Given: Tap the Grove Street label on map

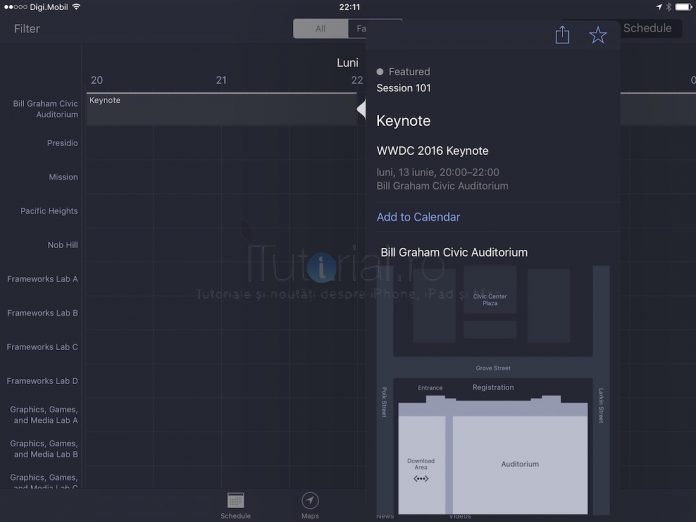Looking at the screenshot, I should pos(493,368).
